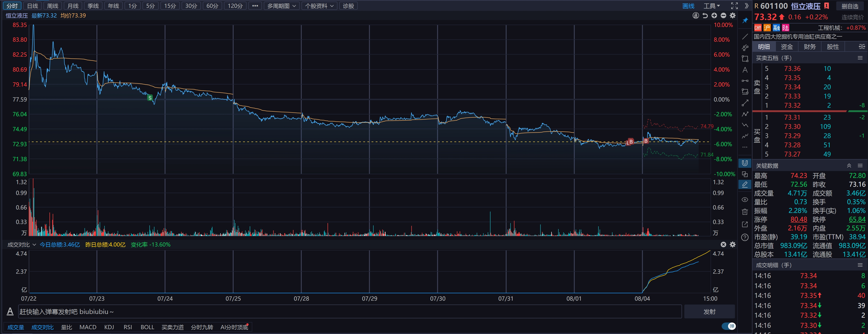Pin the drawing toolbar with the pushpin icon
Image resolution: width=868 pixels, height=334 pixels.
(745, 21)
